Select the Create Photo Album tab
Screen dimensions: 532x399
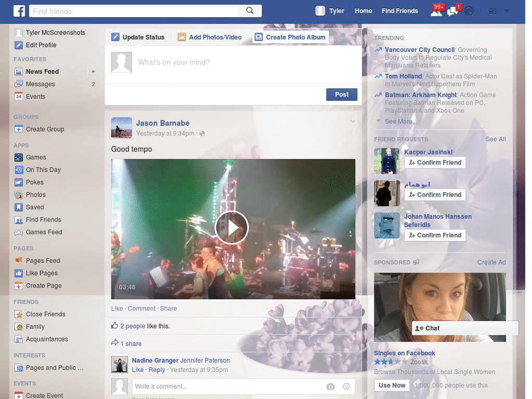[290, 37]
